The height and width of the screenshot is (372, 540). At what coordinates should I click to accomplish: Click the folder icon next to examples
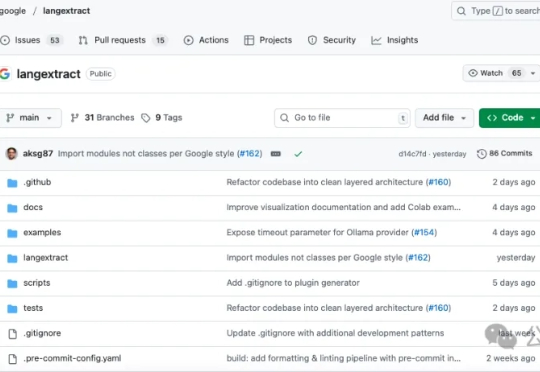click(x=12, y=233)
